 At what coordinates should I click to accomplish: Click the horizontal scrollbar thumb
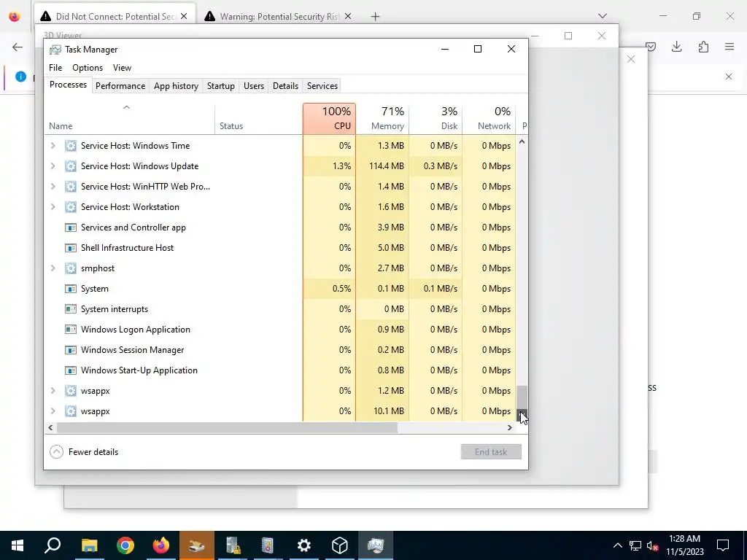click(x=227, y=427)
